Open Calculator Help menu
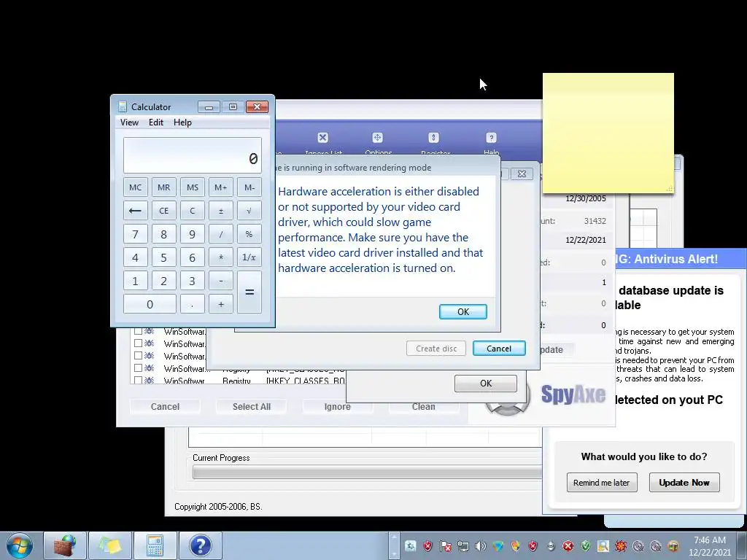The image size is (747, 560). pos(182,122)
